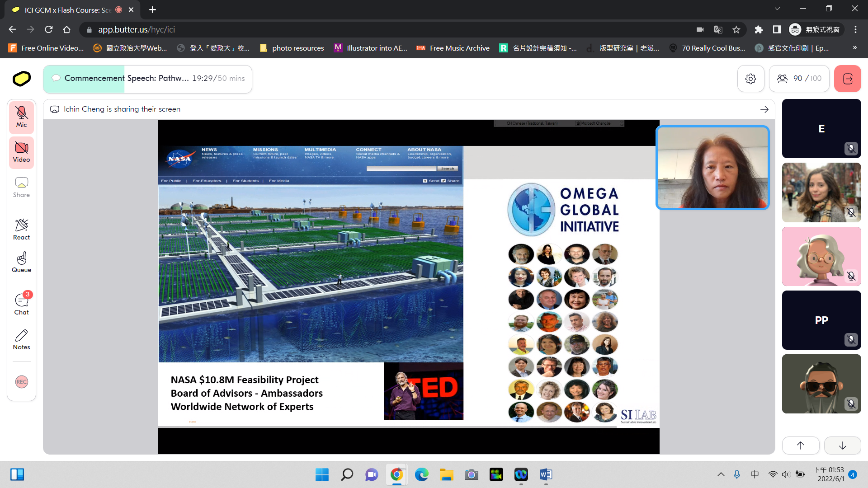Click the agenda speech bubble icon
868x488 pixels.
coord(56,78)
